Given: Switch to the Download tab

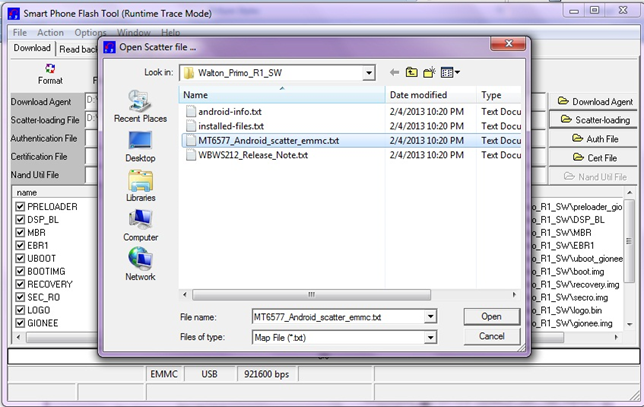Looking at the screenshot, I should tap(32, 48).
